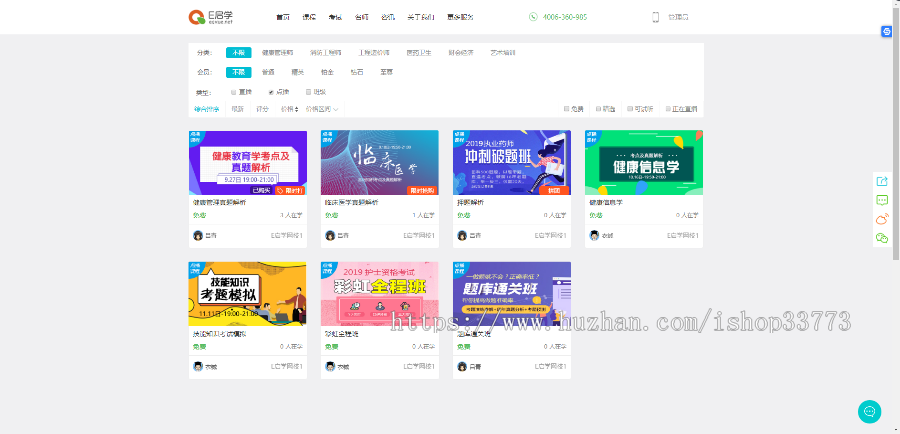Select highlighted 不限 in the 会员 row
This screenshot has height=434, width=900.
[x=238, y=72]
